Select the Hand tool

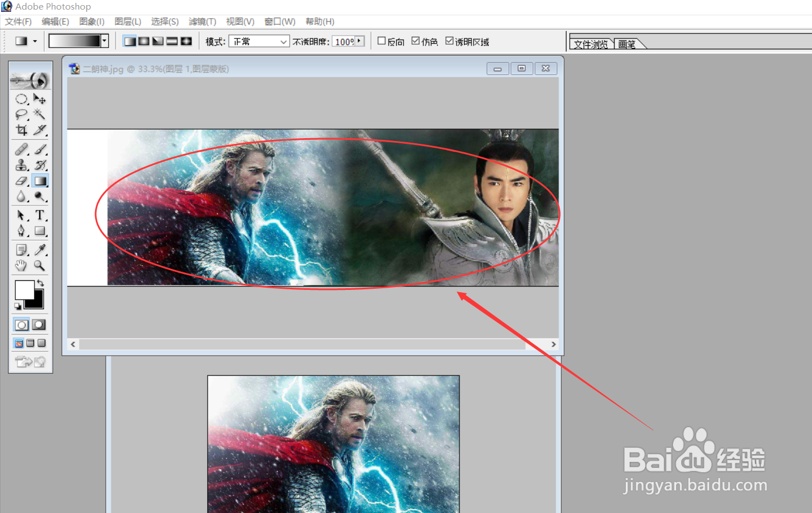(x=22, y=266)
